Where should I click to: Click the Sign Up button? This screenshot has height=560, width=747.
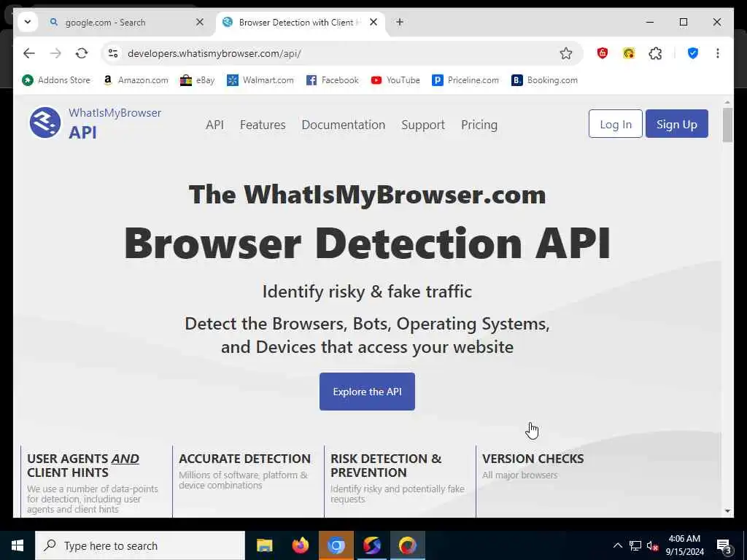coord(676,124)
